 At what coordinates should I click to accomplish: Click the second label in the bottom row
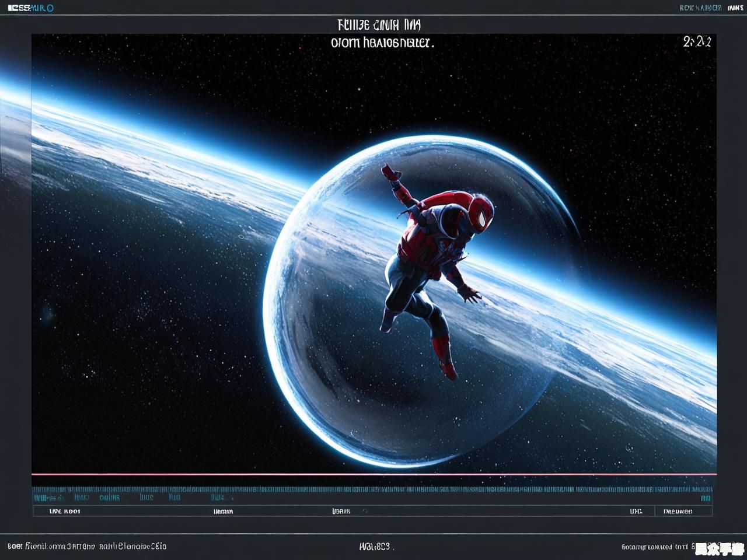tap(223, 512)
